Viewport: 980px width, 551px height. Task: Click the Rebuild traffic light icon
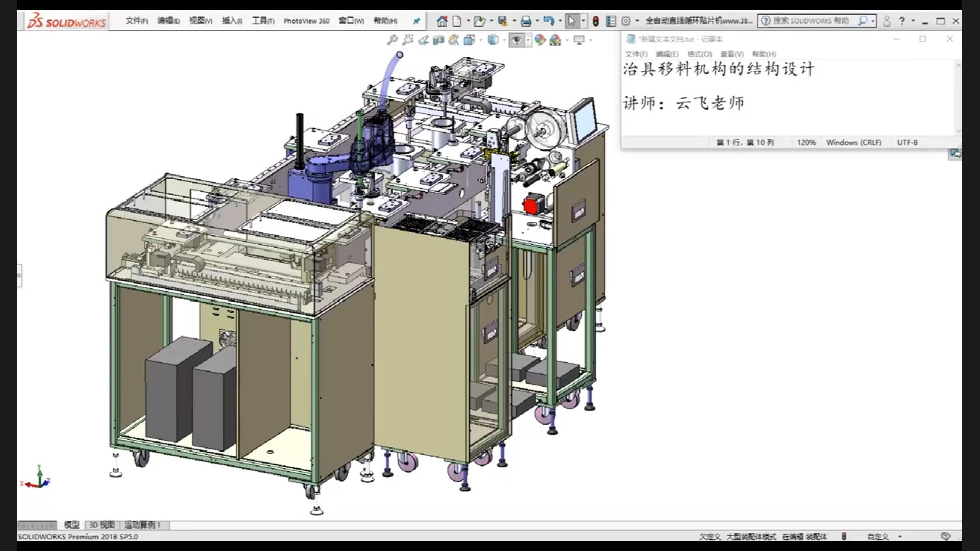(596, 21)
